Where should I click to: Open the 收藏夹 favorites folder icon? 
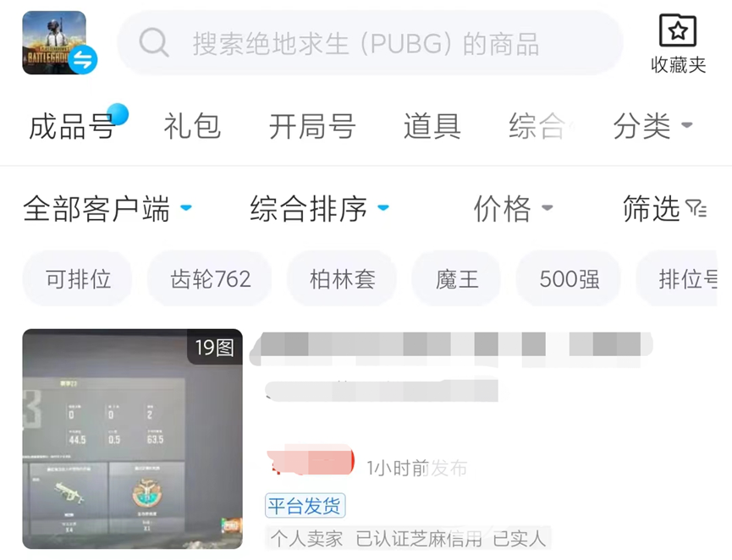[x=678, y=30]
